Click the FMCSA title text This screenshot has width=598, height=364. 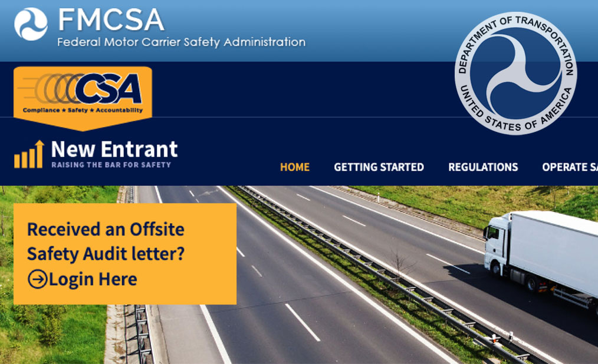click(x=111, y=20)
